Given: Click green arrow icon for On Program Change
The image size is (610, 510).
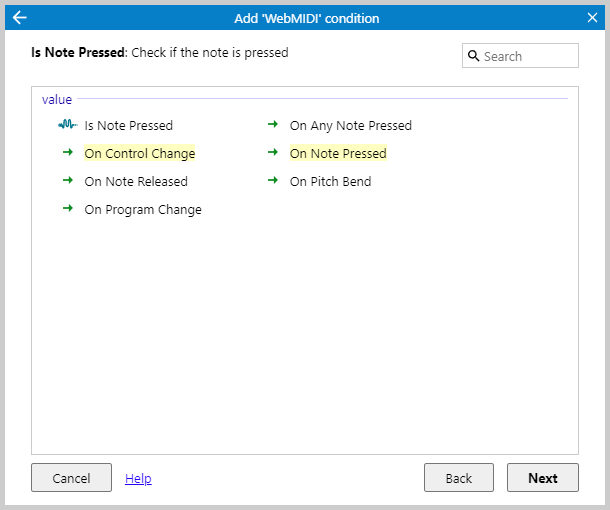Looking at the screenshot, I should pyautogui.click(x=68, y=209).
